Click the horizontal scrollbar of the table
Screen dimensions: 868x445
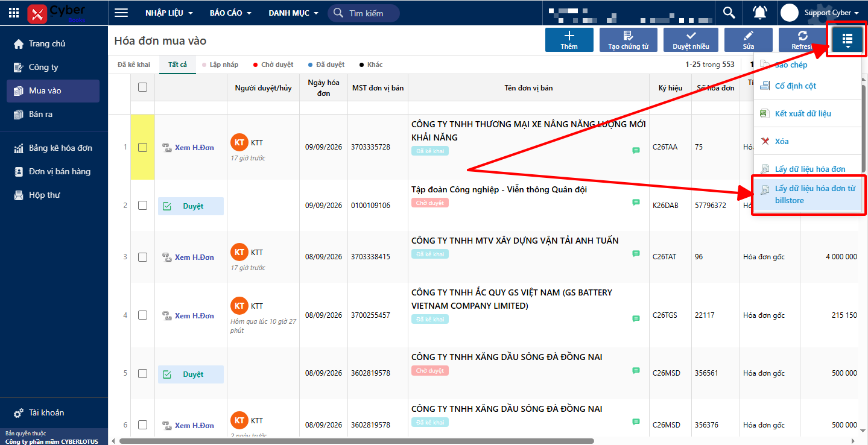click(357, 441)
